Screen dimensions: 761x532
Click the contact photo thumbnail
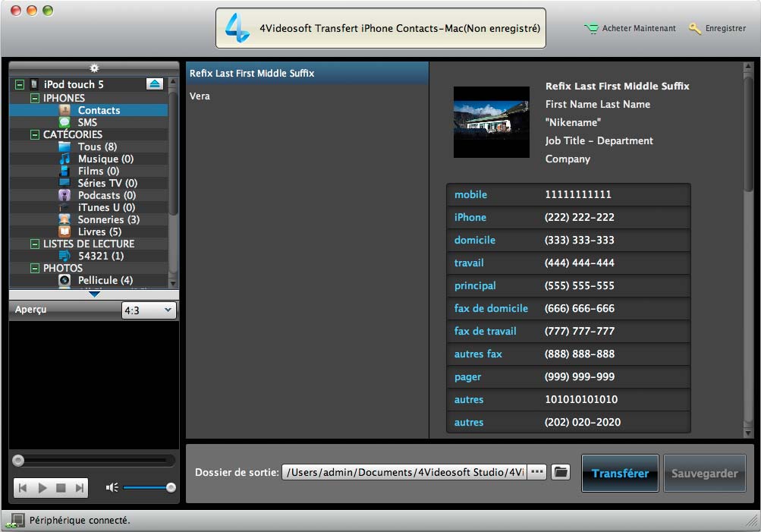(x=491, y=122)
